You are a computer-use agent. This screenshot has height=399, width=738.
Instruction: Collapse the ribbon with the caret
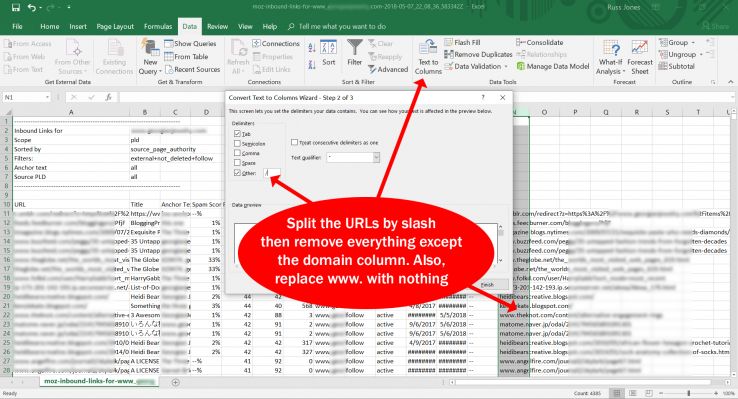(x=730, y=82)
